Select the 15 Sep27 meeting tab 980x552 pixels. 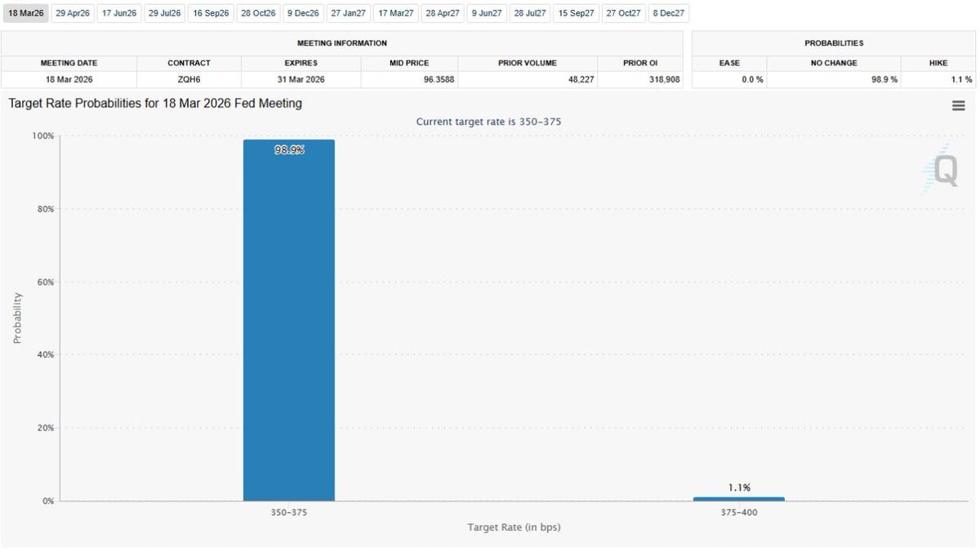[577, 13]
